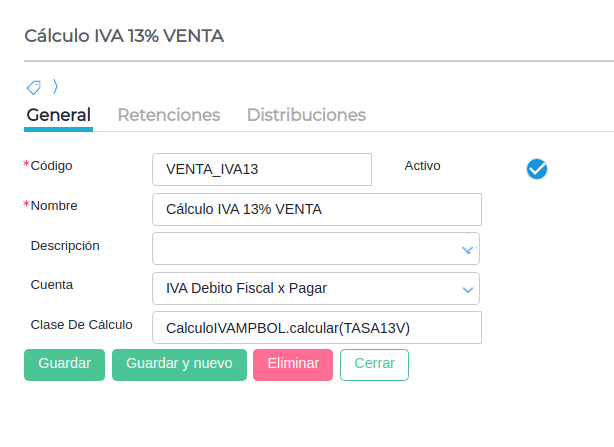Viewport: 614px width, 447px height.
Task: Click into the Nombre text field
Action: pyautogui.click(x=316, y=209)
